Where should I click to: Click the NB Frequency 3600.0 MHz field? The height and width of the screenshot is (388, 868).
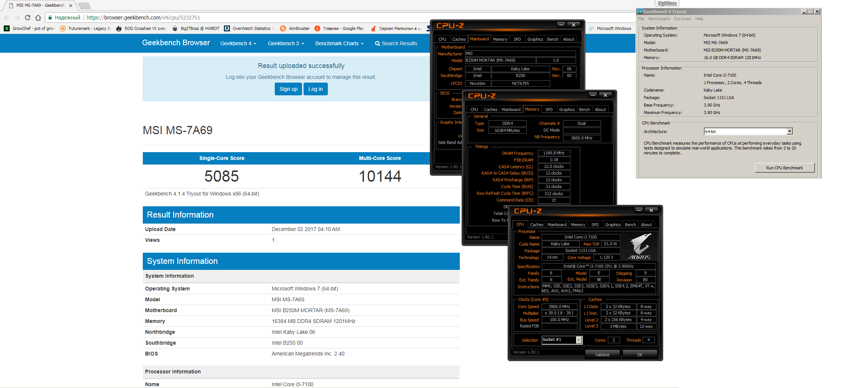pyautogui.click(x=582, y=138)
